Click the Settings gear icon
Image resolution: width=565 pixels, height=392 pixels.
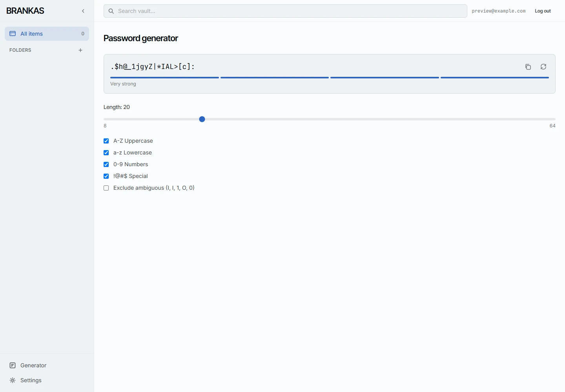[x=13, y=380]
